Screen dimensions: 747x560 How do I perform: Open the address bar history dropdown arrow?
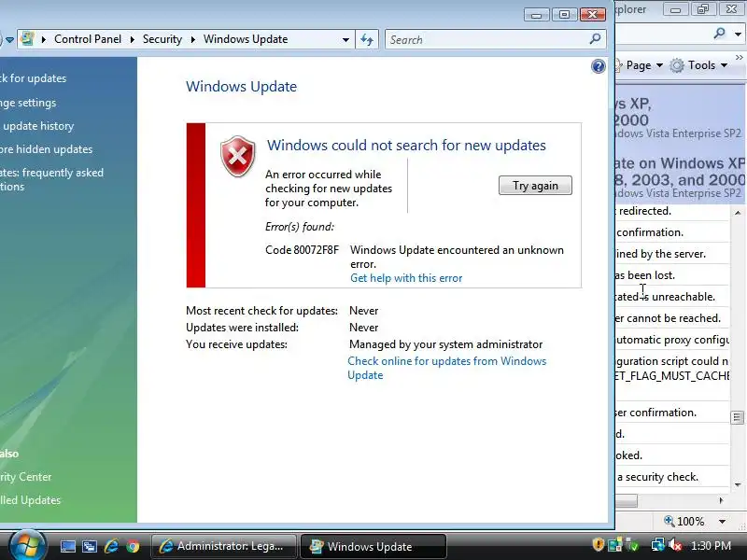[x=345, y=39]
